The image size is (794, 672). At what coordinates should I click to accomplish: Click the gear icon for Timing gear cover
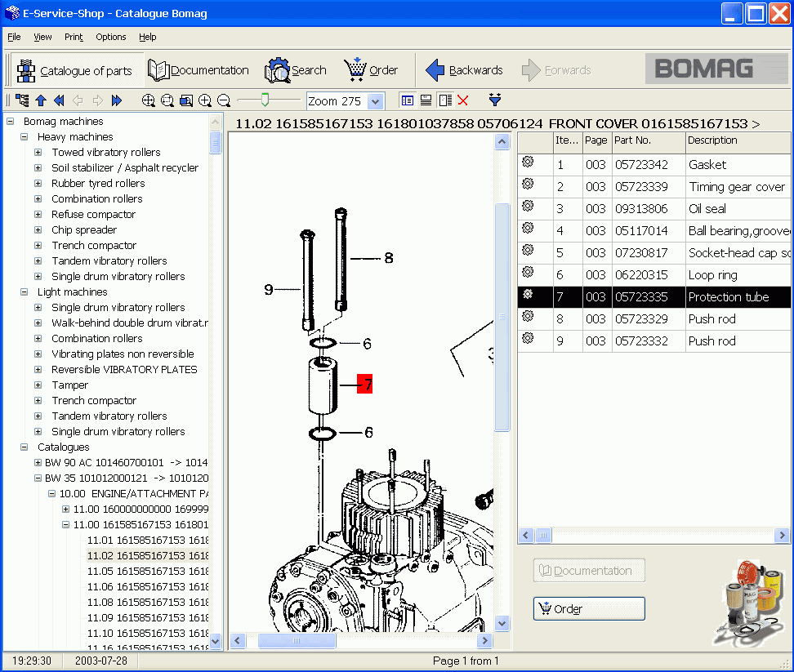pyautogui.click(x=528, y=184)
